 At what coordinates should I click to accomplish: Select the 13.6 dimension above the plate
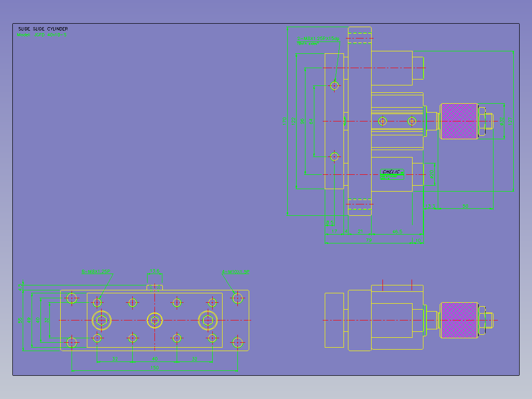[154, 271]
